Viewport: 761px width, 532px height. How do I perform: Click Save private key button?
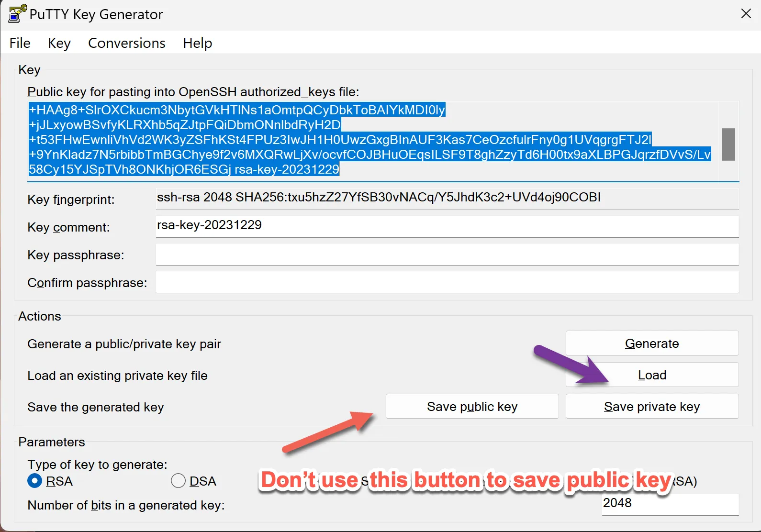pyautogui.click(x=652, y=407)
